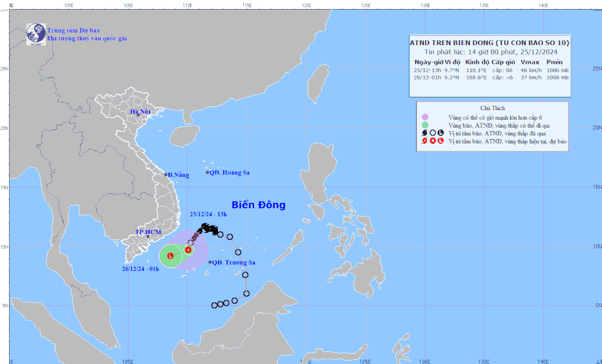Click the red L low icon in the legend
This screenshot has height=364, width=602.
441,141
